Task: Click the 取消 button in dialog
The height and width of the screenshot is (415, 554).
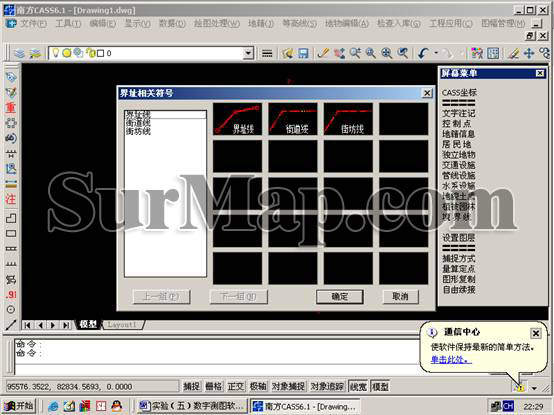Action: coord(400,297)
